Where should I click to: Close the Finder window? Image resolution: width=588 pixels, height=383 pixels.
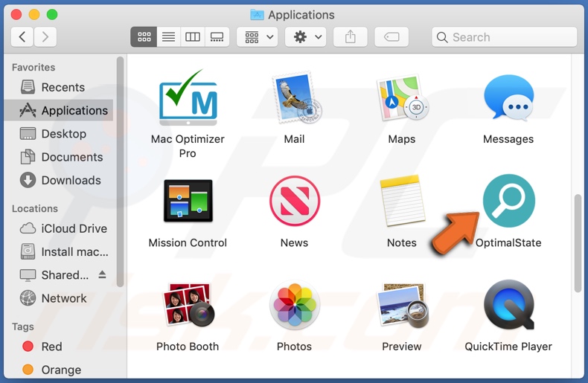pos(16,15)
